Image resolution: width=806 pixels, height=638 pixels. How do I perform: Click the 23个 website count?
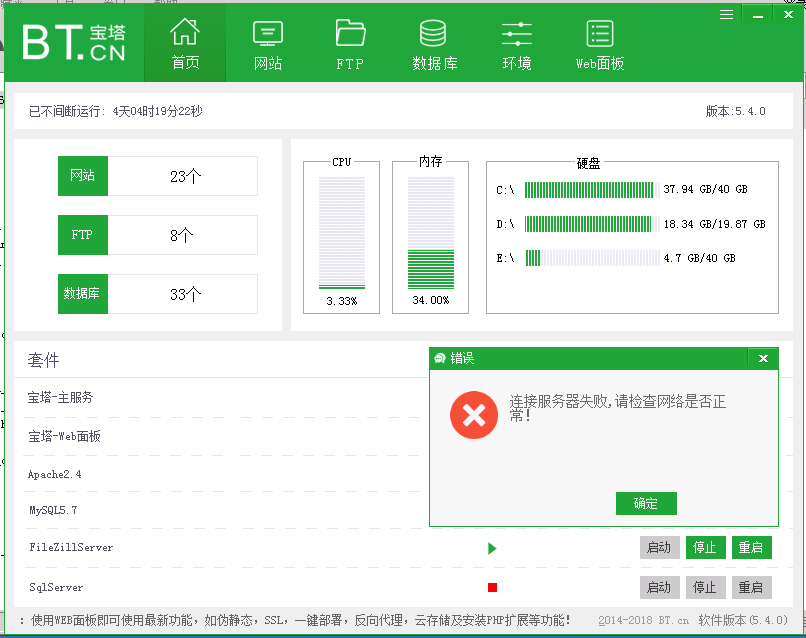tap(185, 176)
